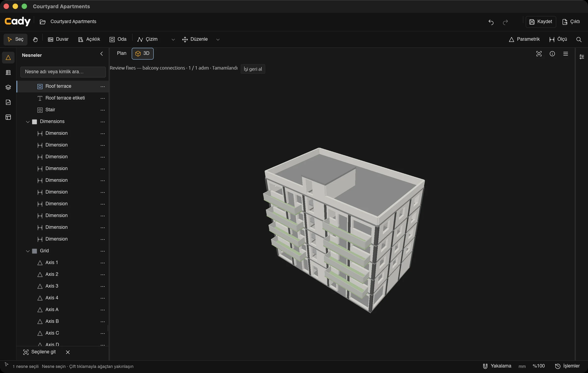
Task: Select Axis 3 in the tree
Action: pyautogui.click(x=62, y=286)
